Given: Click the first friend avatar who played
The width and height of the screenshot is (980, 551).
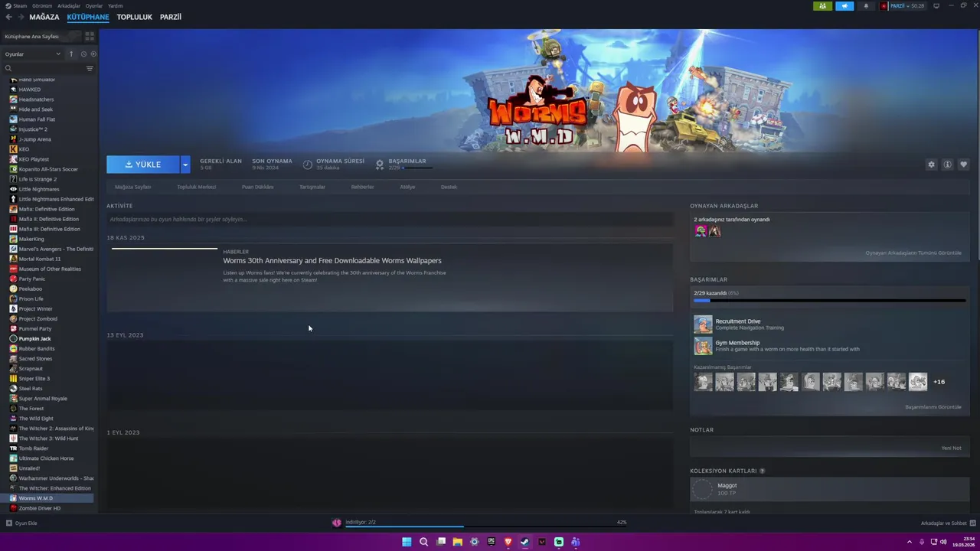Looking at the screenshot, I should [700, 231].
